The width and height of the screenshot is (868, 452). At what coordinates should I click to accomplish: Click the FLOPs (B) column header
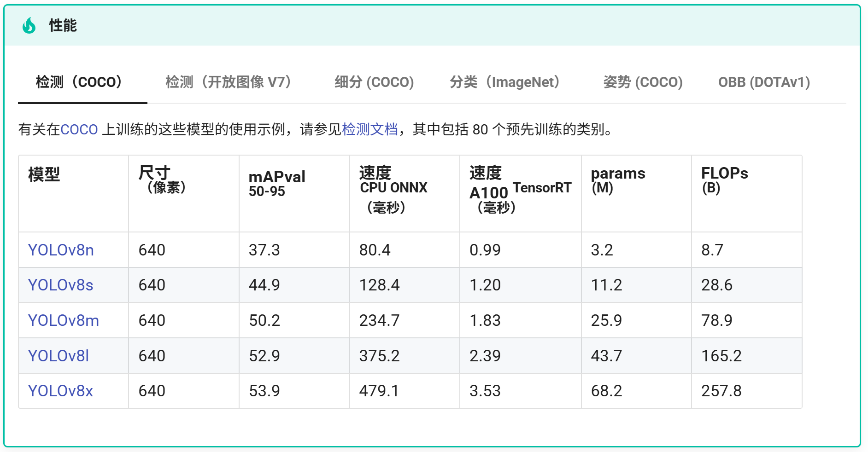click(724, 180)
